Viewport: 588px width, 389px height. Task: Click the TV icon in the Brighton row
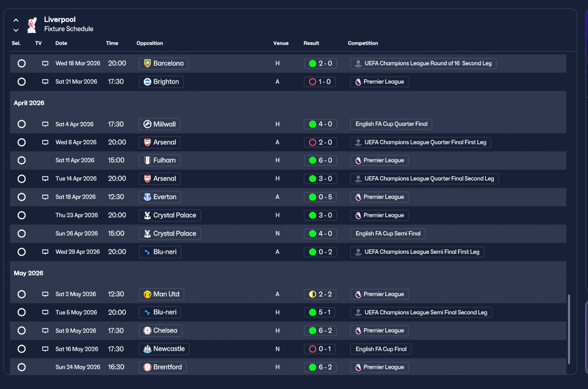click(45, 82)
